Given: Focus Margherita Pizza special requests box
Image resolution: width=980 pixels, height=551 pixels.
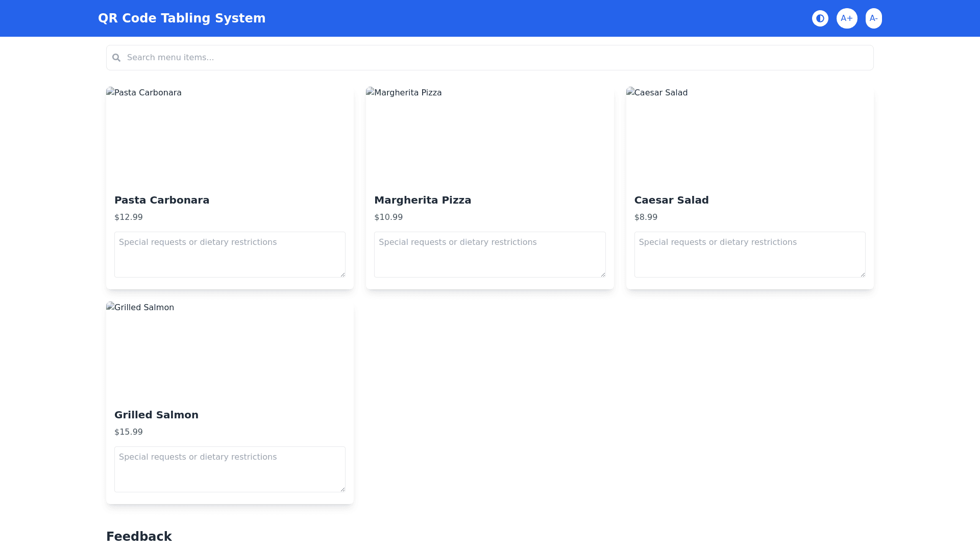Looking at the screenshot, I should (x=489, y=255).
